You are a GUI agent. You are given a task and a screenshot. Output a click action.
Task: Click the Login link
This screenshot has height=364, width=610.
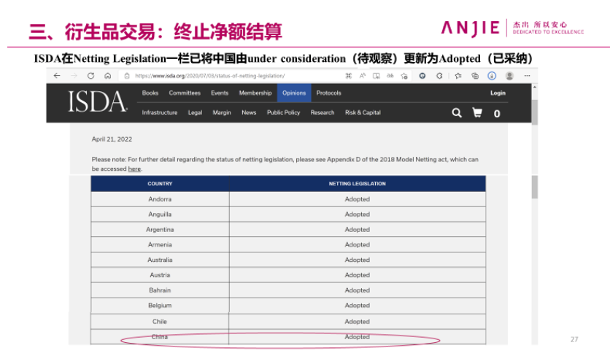498,93
